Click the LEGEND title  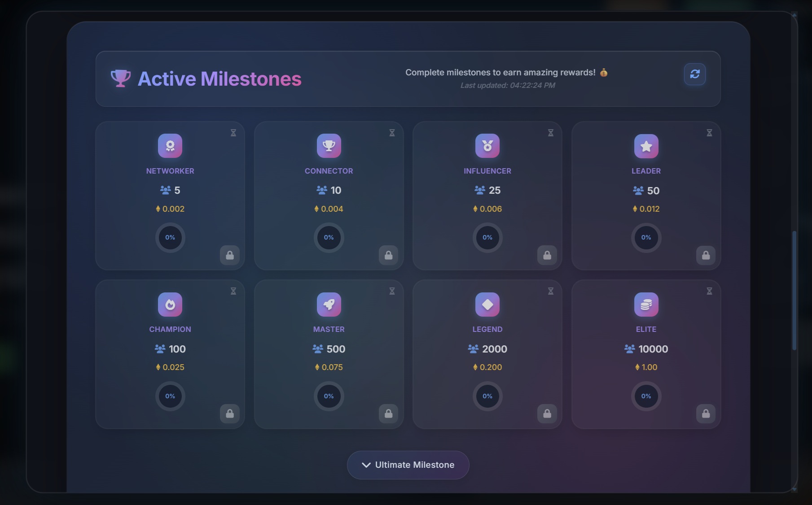point(487,329)
